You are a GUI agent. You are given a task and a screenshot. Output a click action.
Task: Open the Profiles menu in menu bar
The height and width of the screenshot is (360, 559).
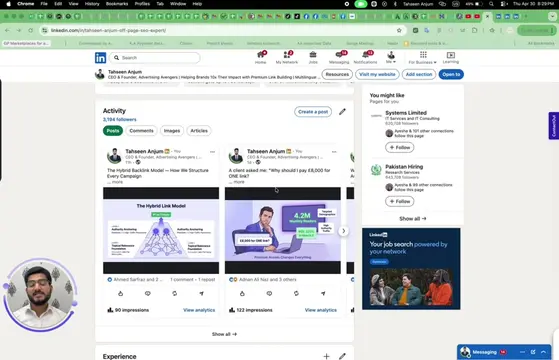pyautogui.click(x=142, y=4)
